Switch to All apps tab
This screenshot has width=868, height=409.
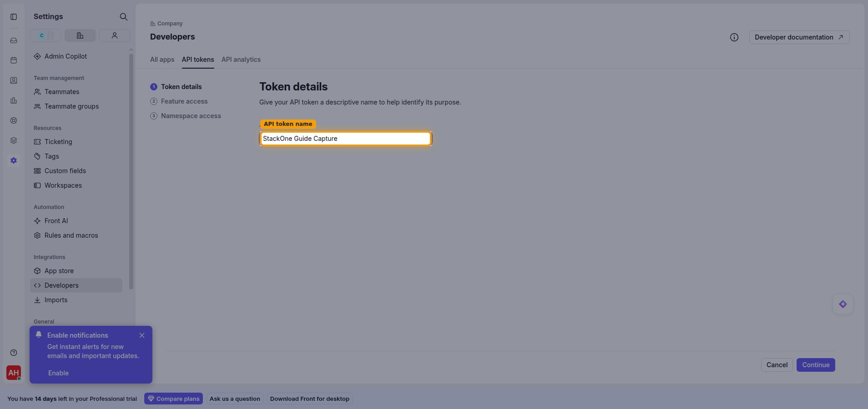162,60
